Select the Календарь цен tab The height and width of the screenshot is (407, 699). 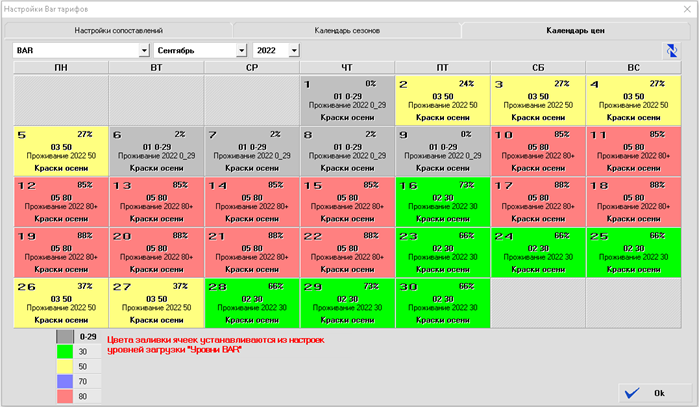click(x=574, y=30)
